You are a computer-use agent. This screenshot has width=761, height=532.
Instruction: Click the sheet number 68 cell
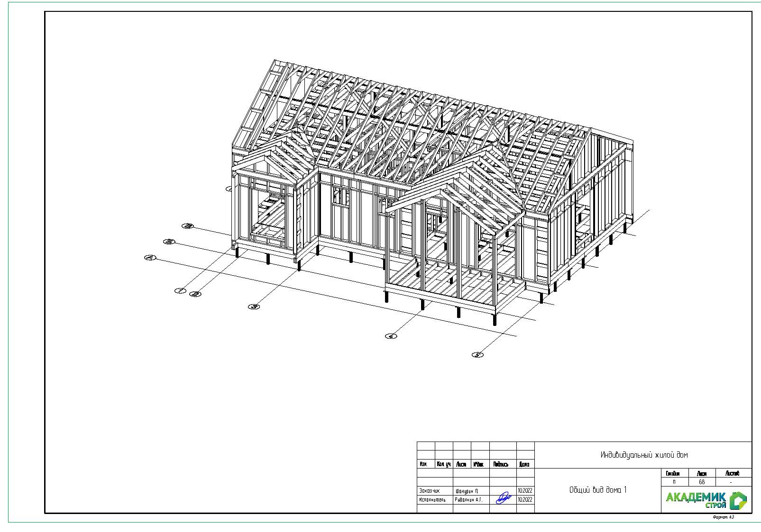[701, 482]
